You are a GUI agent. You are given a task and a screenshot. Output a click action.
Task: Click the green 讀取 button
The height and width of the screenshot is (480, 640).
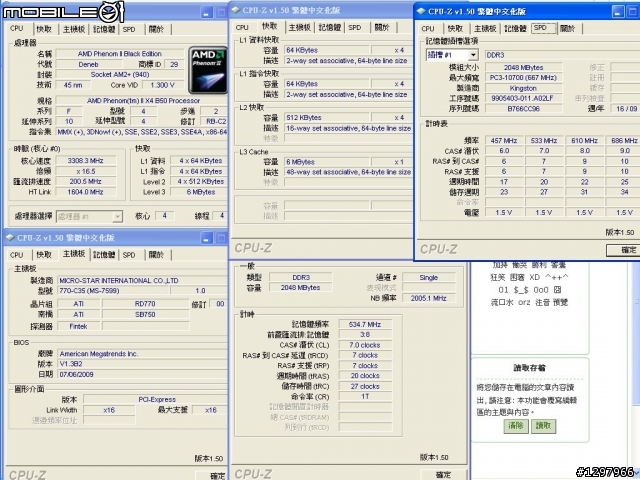pos(543,426)
